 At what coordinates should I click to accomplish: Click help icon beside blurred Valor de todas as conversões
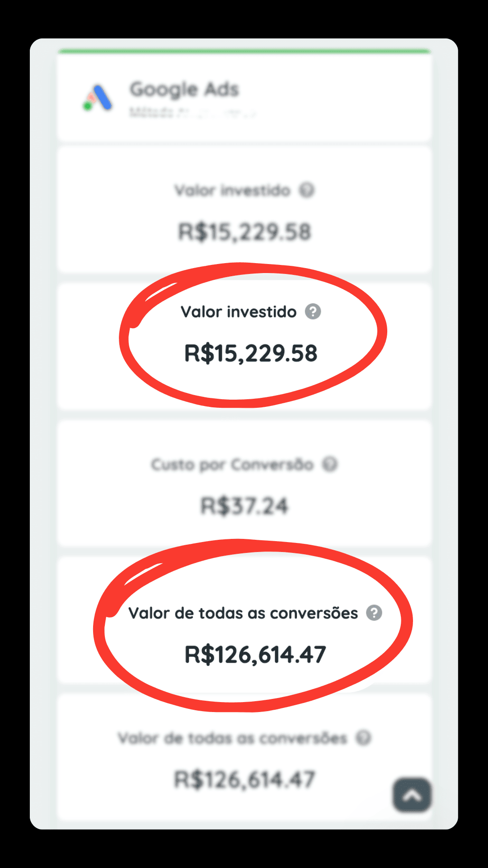point(363,738)
